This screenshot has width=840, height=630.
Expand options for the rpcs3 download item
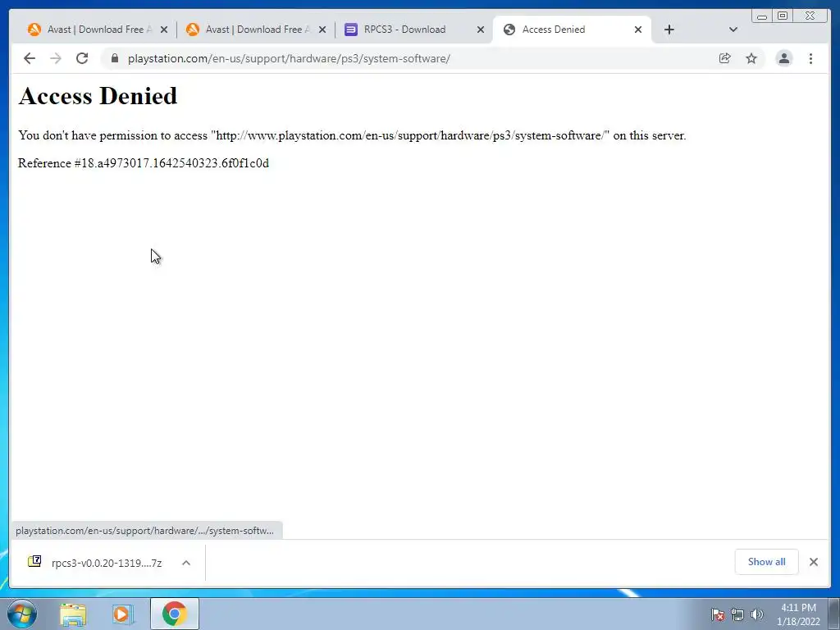(186, 563)
